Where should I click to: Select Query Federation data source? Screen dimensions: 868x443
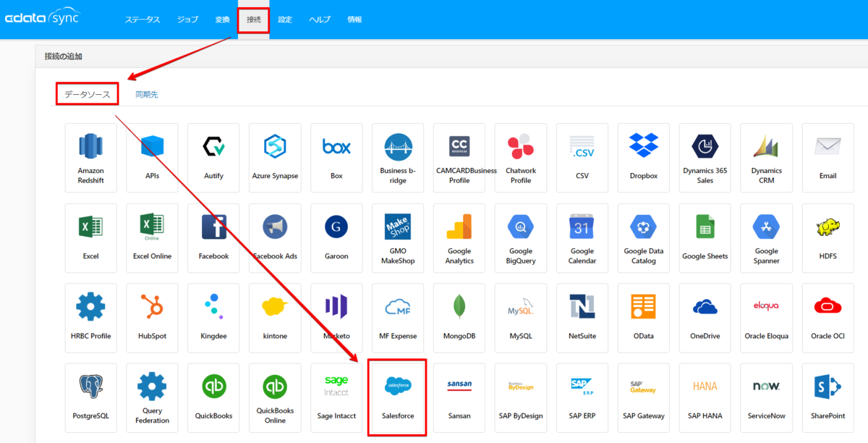[153, 398]
